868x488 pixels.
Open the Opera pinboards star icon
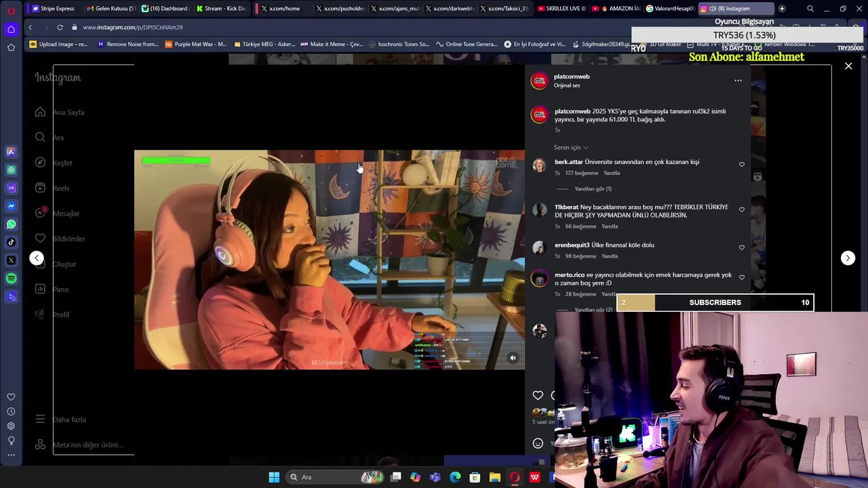pos(11,47)
